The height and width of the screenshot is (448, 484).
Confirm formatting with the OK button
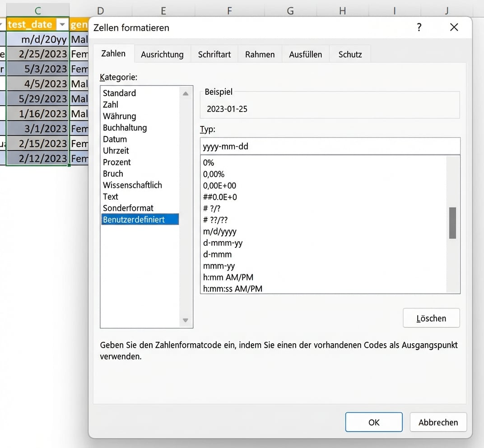(x=373, y=422)
